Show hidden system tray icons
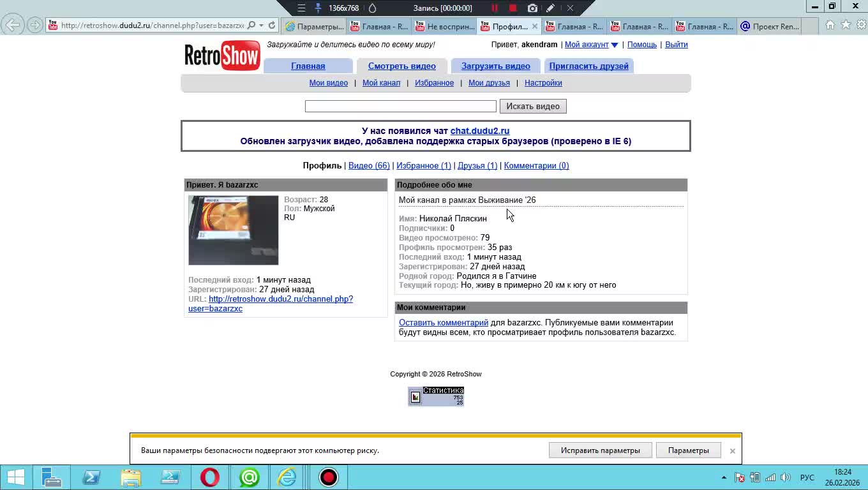 tap(724, 477)
